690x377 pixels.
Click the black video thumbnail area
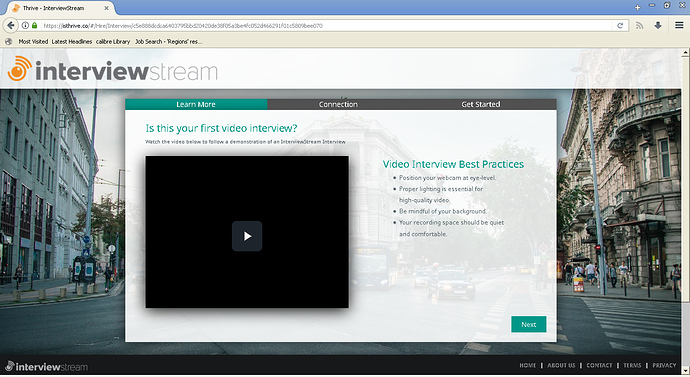(x=247, y=232)
